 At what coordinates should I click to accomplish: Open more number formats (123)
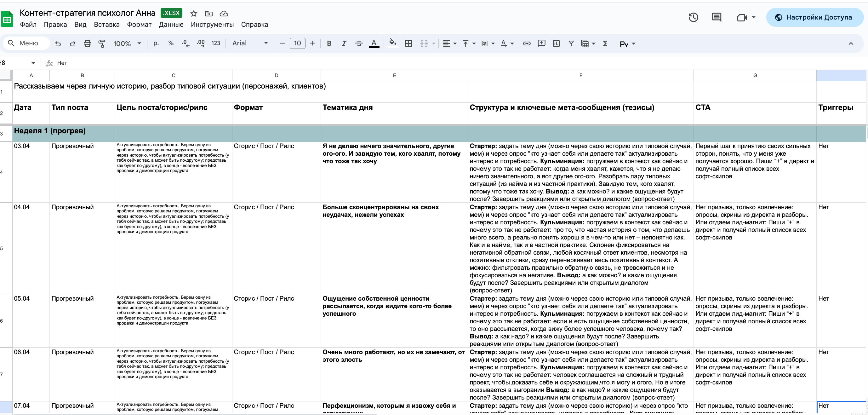(x=216, y=43)
